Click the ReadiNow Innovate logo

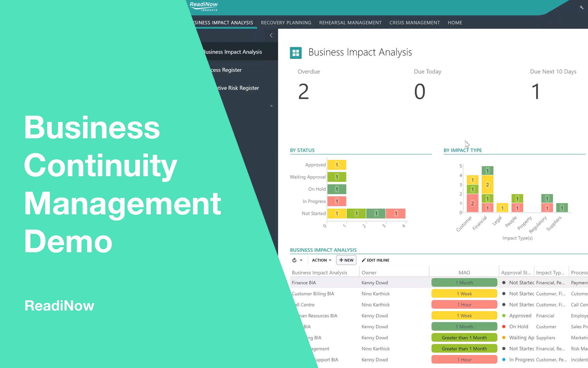point(204,6)
